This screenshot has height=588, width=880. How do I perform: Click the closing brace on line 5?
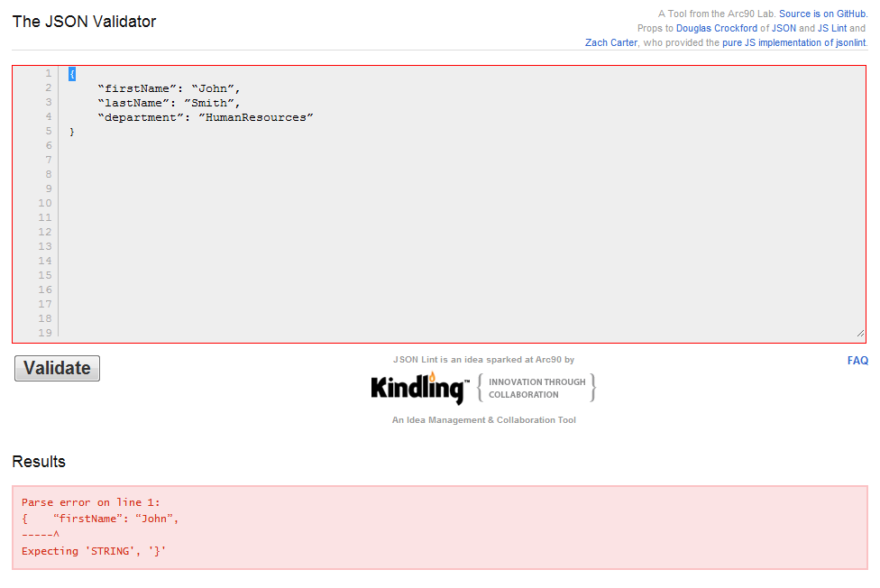[72, 132]
